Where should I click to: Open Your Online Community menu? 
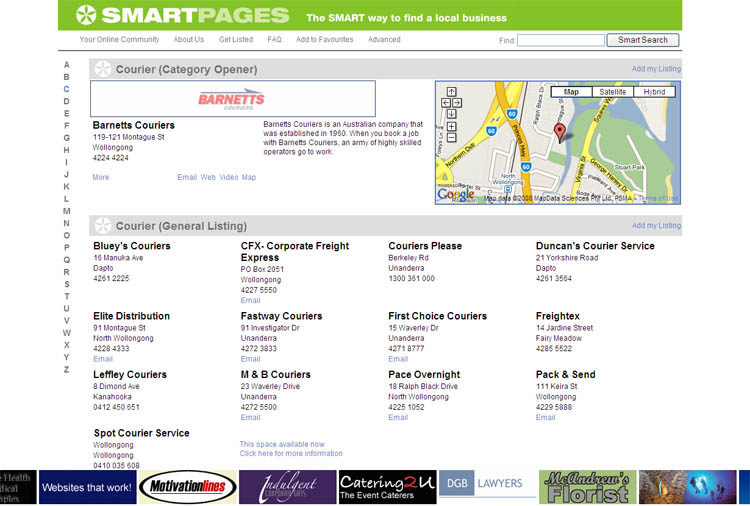tap(119, 39)
